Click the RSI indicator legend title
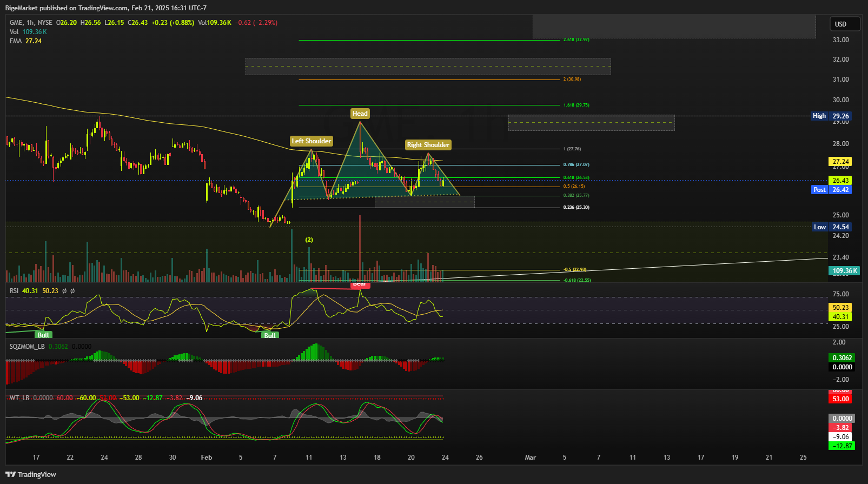 click(14, 291)
